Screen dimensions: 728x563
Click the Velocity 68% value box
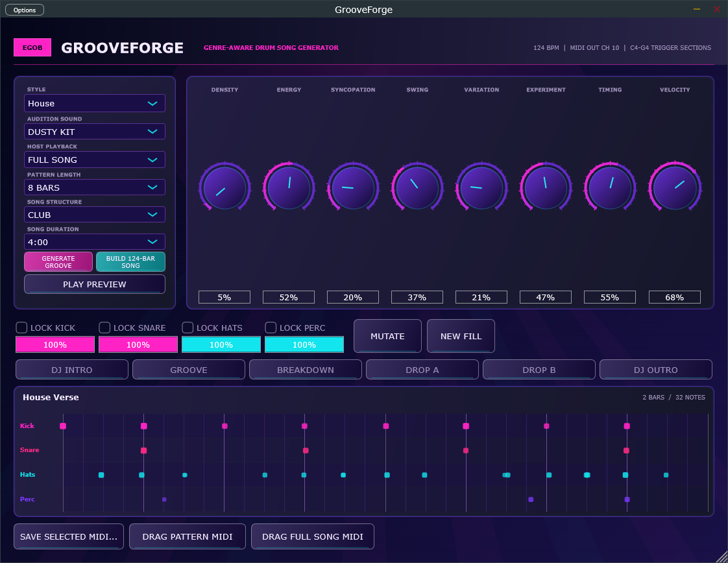coord(675,297)
